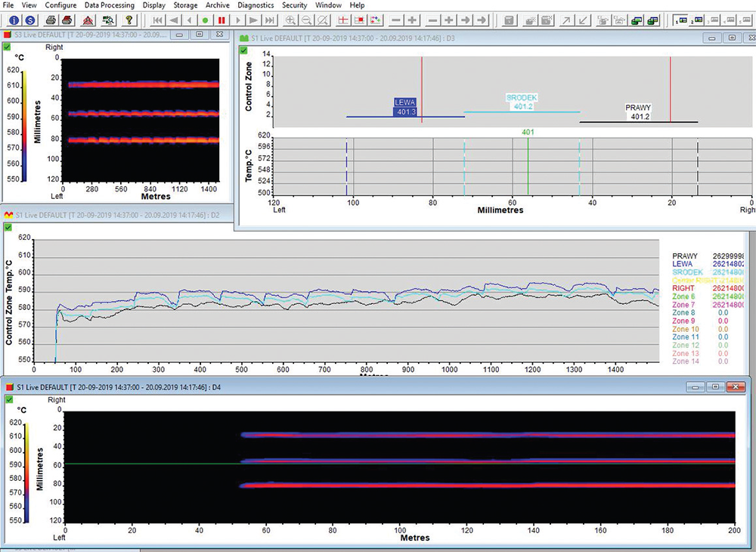This screenshot has width=756, height=552.
Task: Open the Diagnostics menu
Action: coord(255,5)
